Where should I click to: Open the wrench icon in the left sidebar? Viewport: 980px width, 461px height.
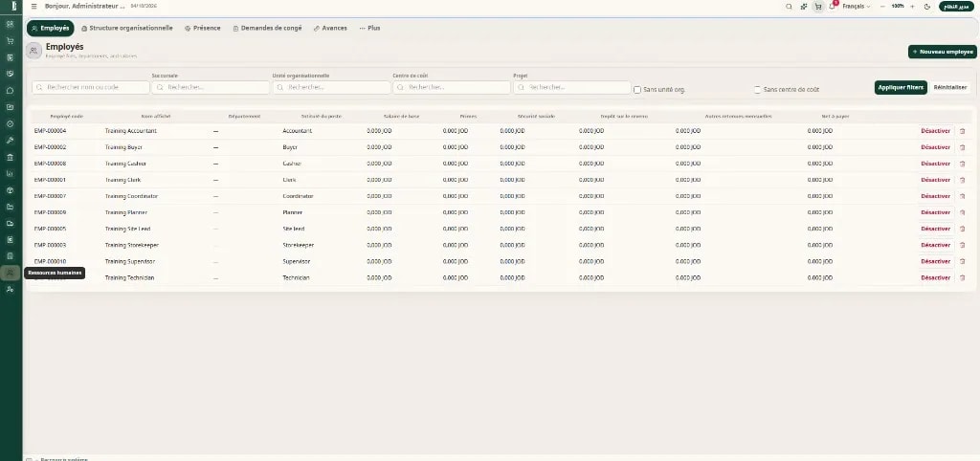click(x=10, y=140)
